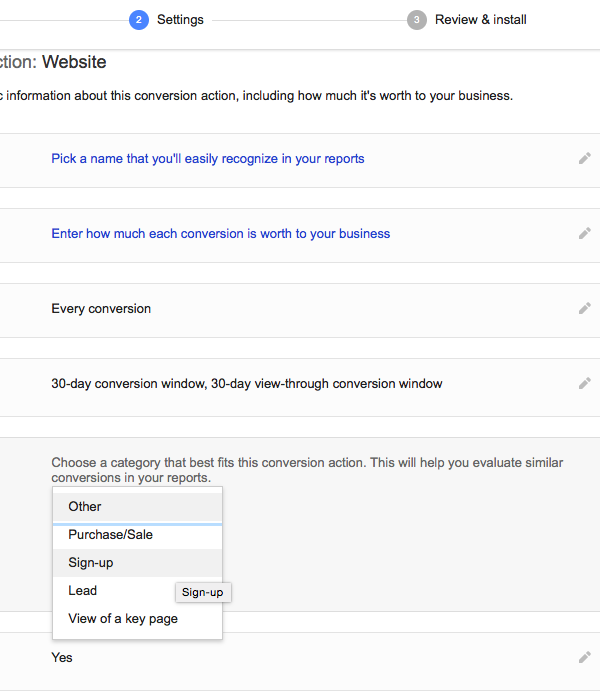Pick Lead as conversion category
The image size is (600, 700).
[x=114, y=591]
